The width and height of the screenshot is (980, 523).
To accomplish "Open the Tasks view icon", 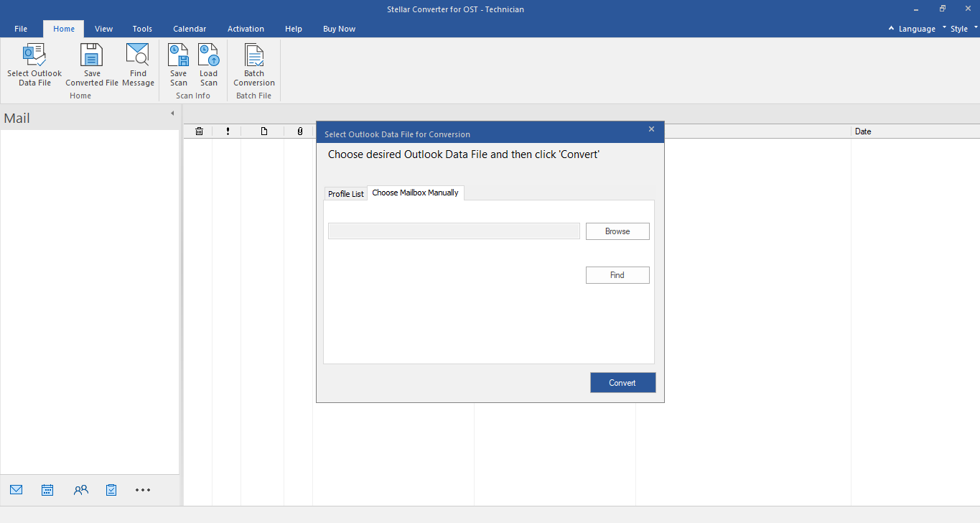I will [111, 490].
